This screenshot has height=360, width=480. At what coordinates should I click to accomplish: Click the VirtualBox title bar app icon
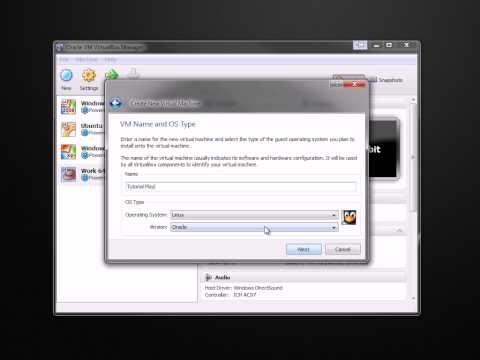(60, 47)
